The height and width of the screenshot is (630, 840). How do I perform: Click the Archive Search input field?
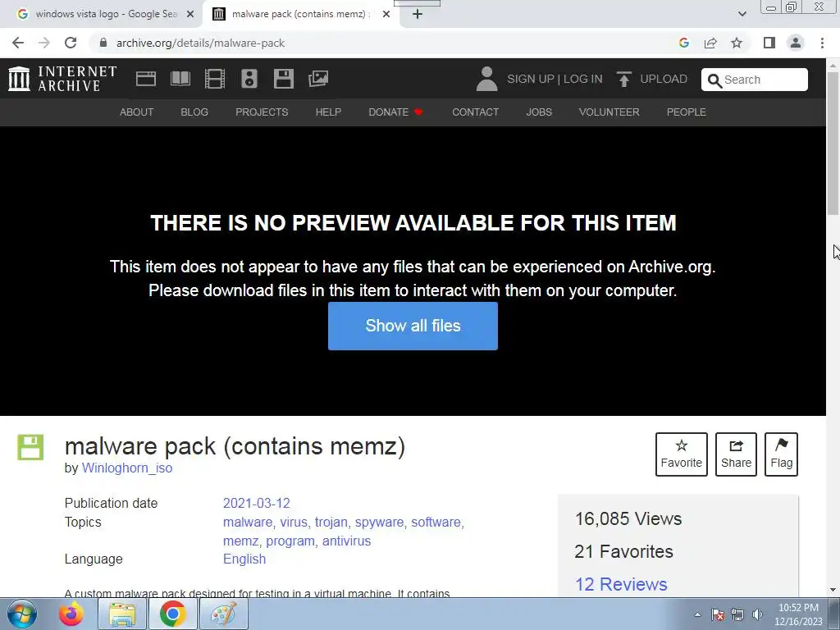755,80
